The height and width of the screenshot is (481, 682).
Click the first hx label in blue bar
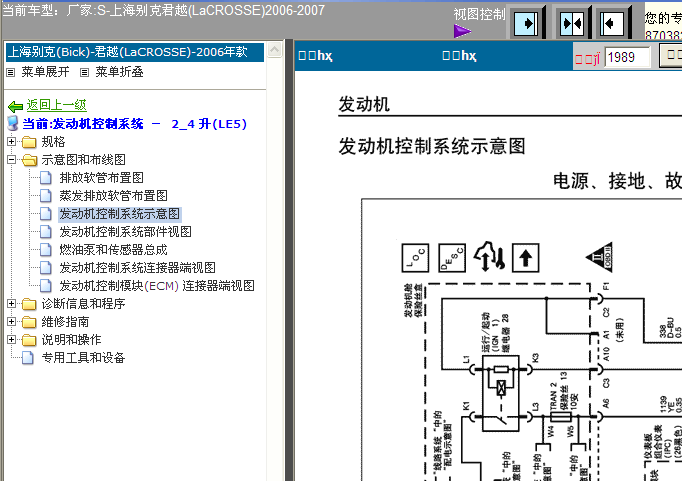[315, 56]
